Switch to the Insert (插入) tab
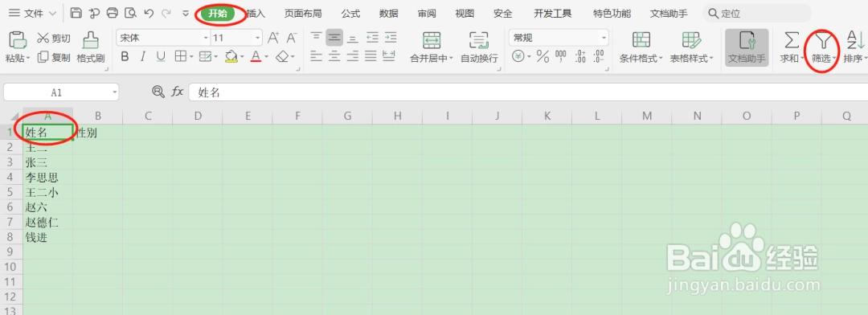The width and height of the screenshot is (868, 315). pos(256,14)
